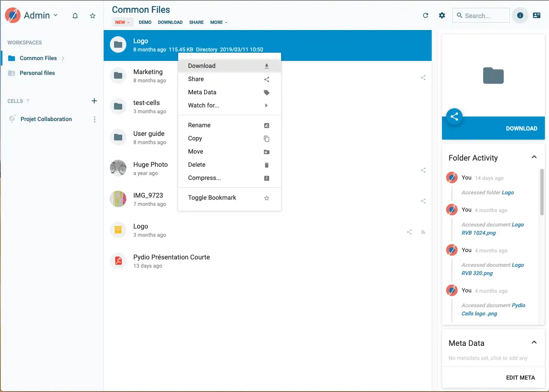Choose Meta Data from context menu

point(230,92)
